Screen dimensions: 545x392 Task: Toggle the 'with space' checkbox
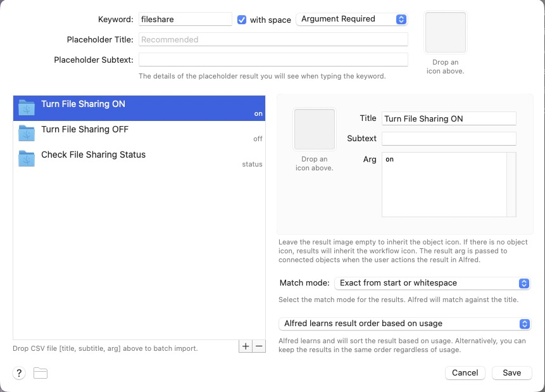tap(242, 20)
